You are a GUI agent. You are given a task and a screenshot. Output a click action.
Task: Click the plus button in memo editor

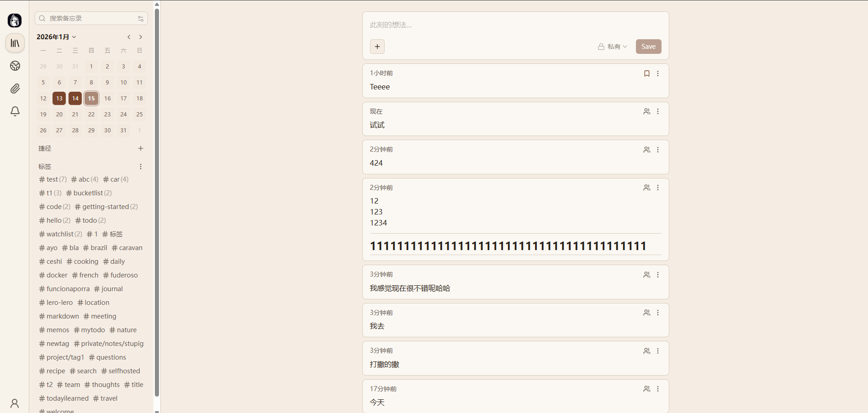click(377, 47)
